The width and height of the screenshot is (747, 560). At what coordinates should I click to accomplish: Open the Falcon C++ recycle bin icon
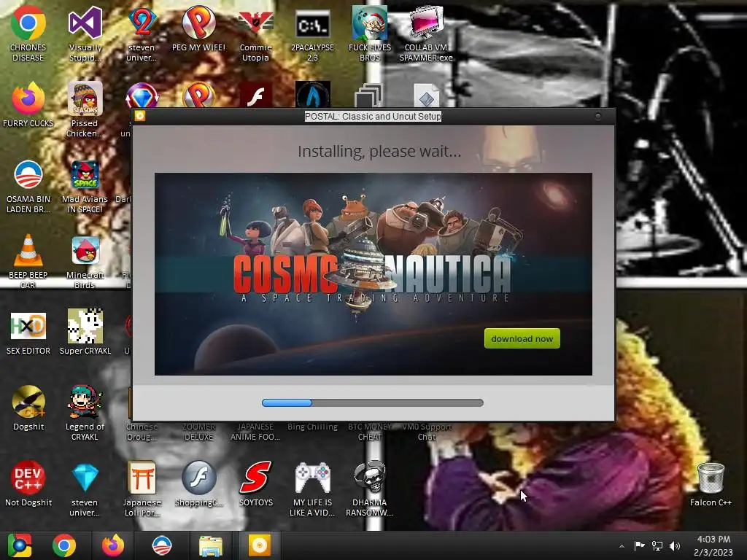point(711,484)
